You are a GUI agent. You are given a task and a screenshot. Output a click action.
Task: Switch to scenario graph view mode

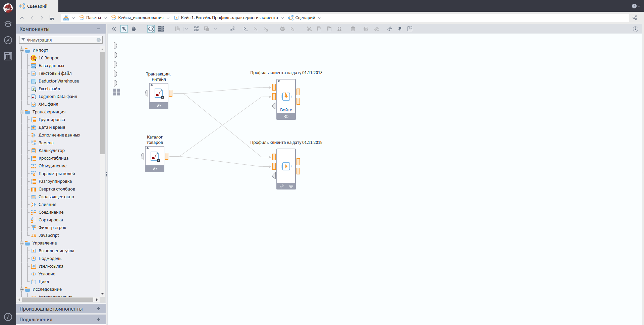151,29
